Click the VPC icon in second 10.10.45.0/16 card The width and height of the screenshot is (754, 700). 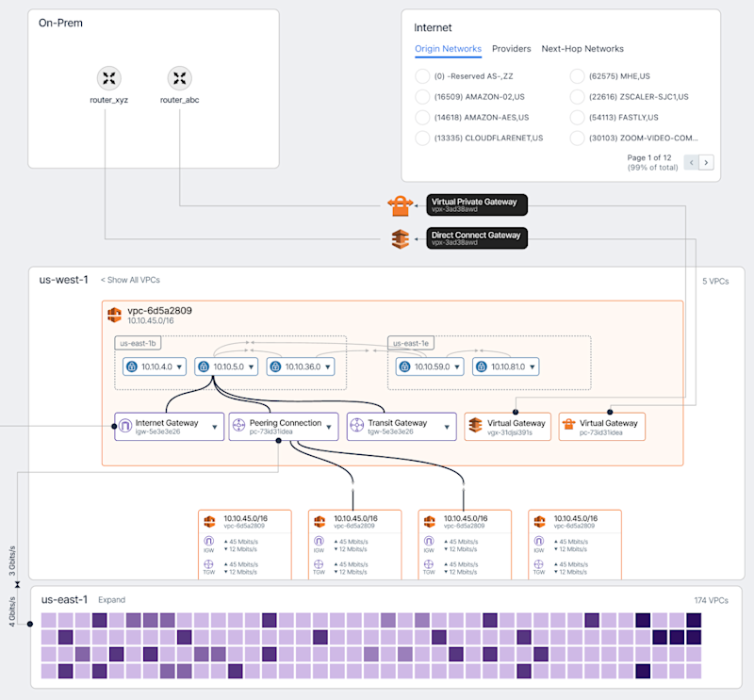[320, 522]
